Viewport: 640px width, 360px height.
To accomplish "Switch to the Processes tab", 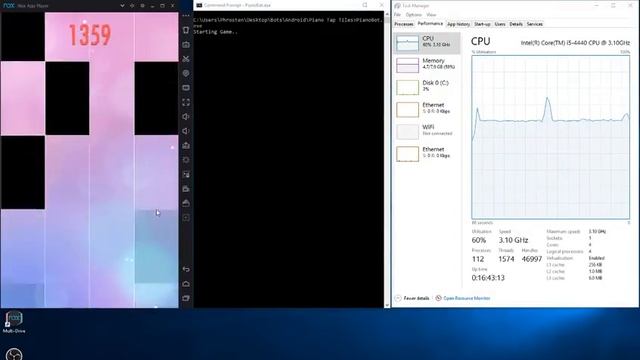I will pos(404,24).
